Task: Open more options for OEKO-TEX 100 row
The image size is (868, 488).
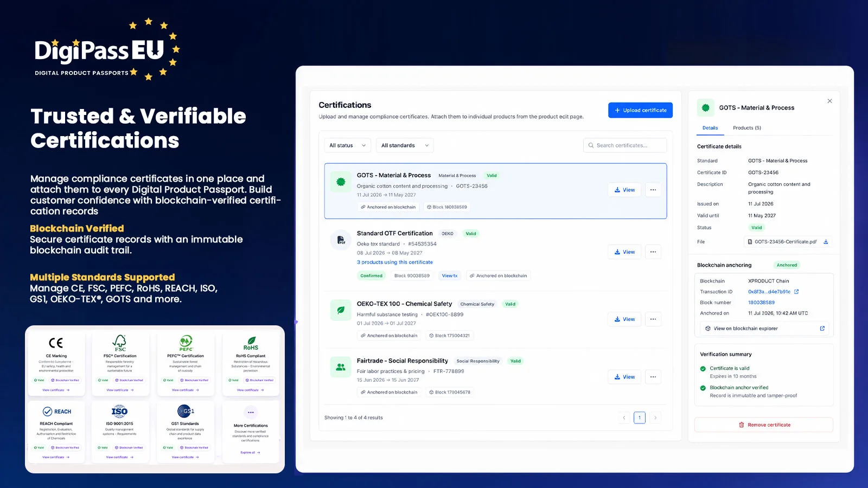Action: point(653,319)
